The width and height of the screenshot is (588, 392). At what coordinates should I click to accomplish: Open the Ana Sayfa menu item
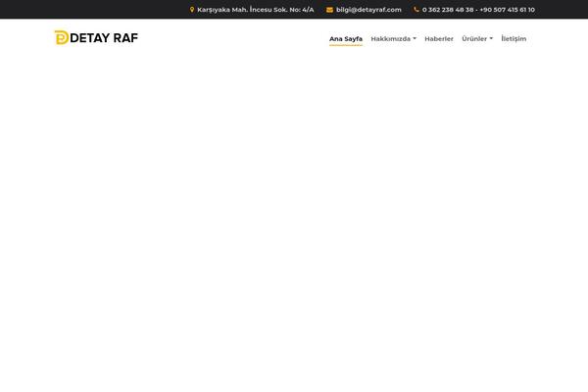pyautogui.click(x=346, y=38)
